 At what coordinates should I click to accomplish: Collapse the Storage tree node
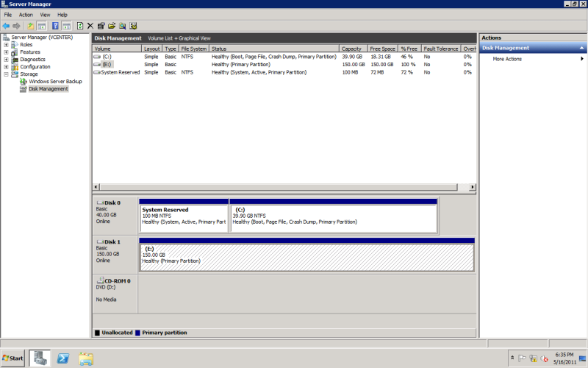pos(6,74)
